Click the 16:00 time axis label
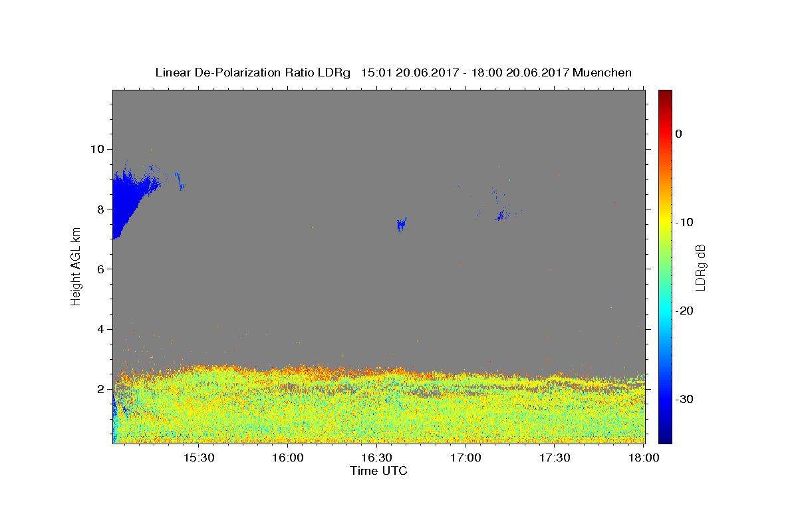Image resolution: width=798 pixels, height=532 pixels. (x=287, y=458)
